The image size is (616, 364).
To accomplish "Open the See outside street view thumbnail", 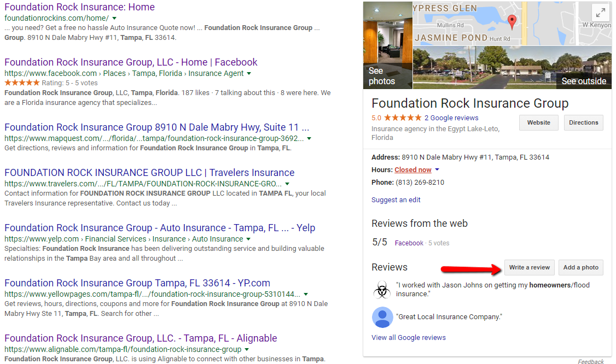I will [x=512, y=68].
